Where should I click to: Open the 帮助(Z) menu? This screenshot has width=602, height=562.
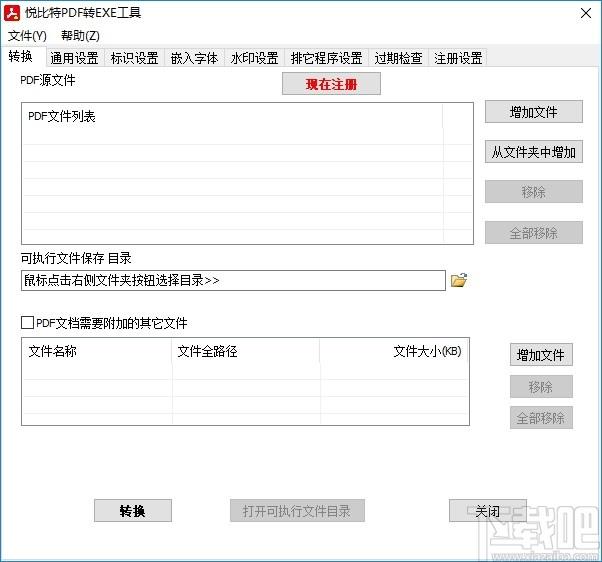80,36
